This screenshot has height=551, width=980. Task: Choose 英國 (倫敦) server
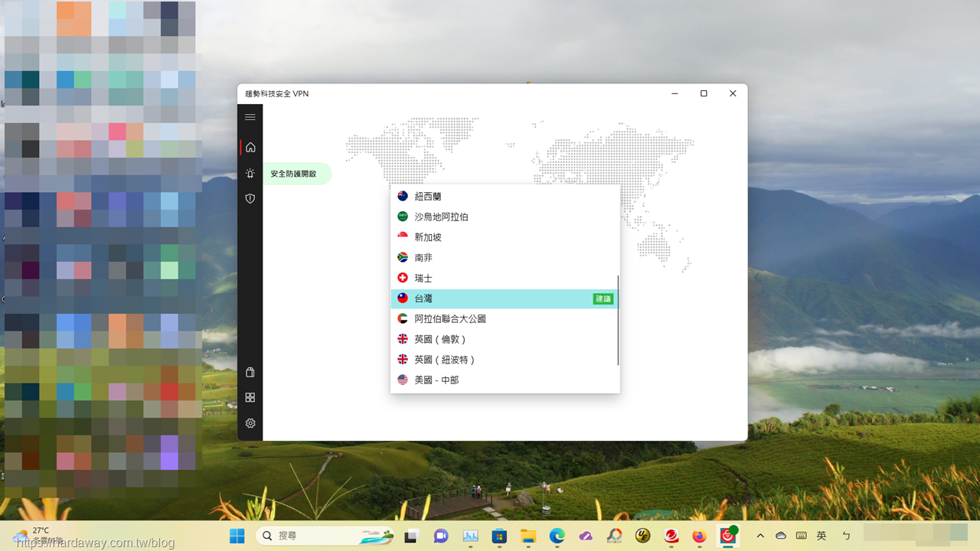tap(505, 339)
